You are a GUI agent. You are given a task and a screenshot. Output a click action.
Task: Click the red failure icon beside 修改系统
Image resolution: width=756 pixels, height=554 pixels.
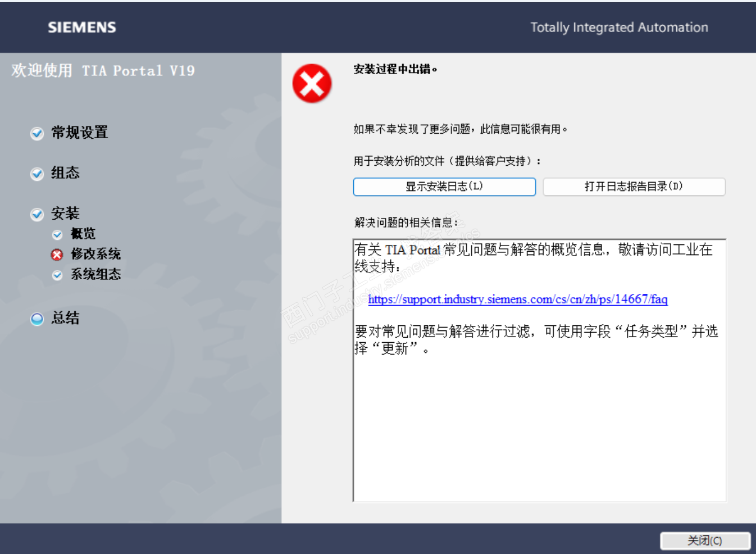(57, 255)
